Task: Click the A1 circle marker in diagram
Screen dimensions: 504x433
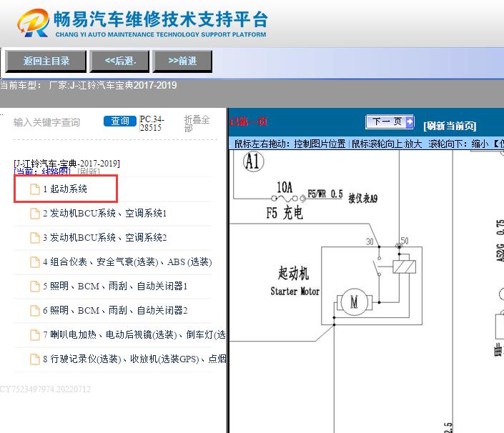Action: (x=253, y=161)
